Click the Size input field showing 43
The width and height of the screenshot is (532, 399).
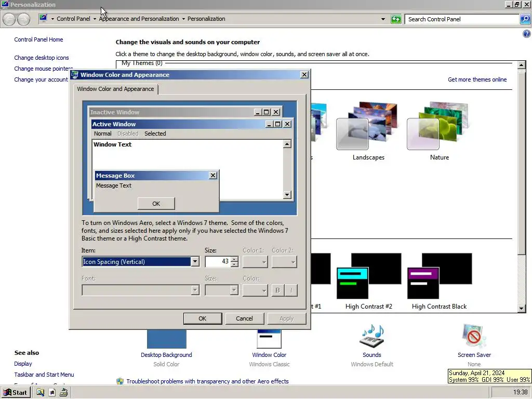tap(218, 262)
